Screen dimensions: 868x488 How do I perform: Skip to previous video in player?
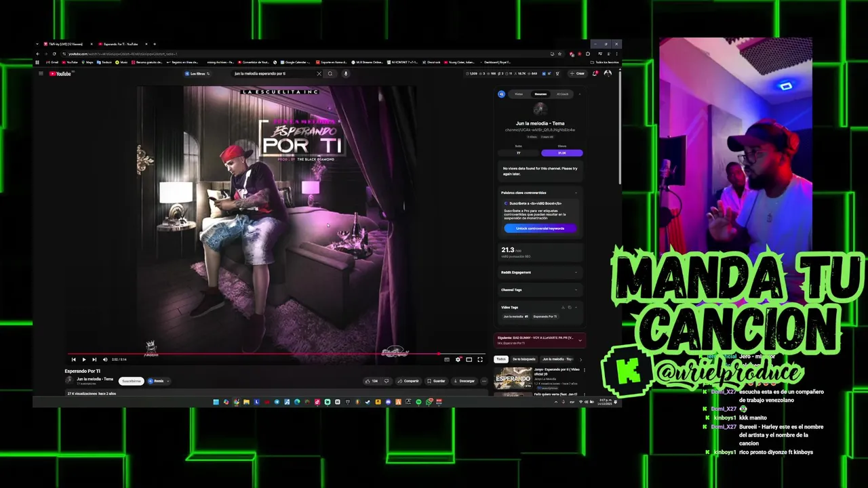(73, 359)
